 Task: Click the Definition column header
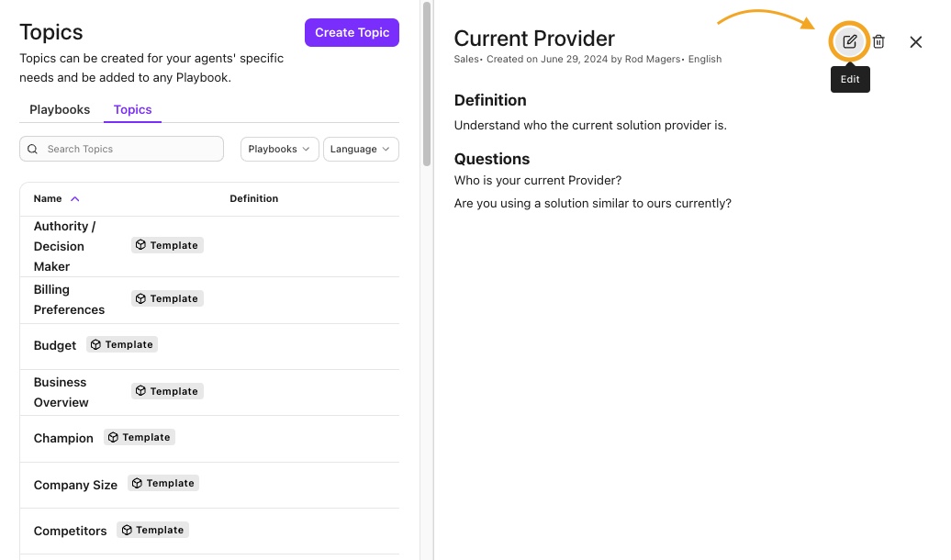point(254,198)
